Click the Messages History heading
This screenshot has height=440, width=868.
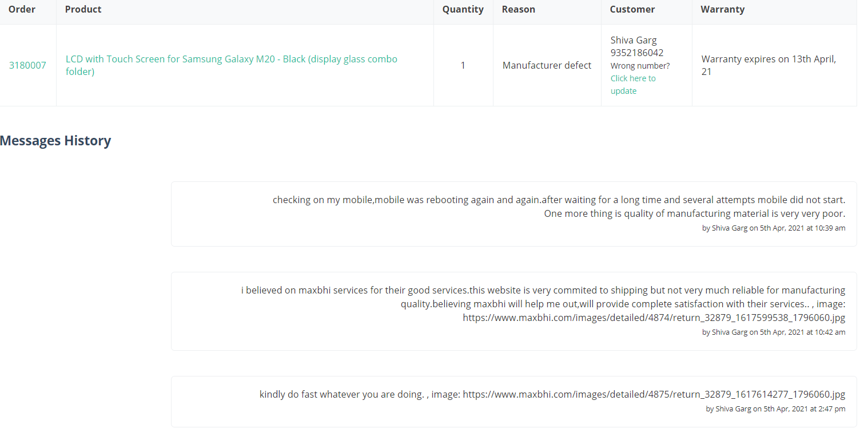[55, 141]
